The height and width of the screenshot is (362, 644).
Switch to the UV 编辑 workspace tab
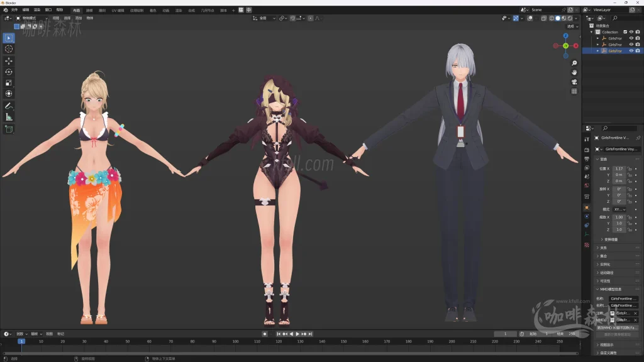[x=118, y=10]
